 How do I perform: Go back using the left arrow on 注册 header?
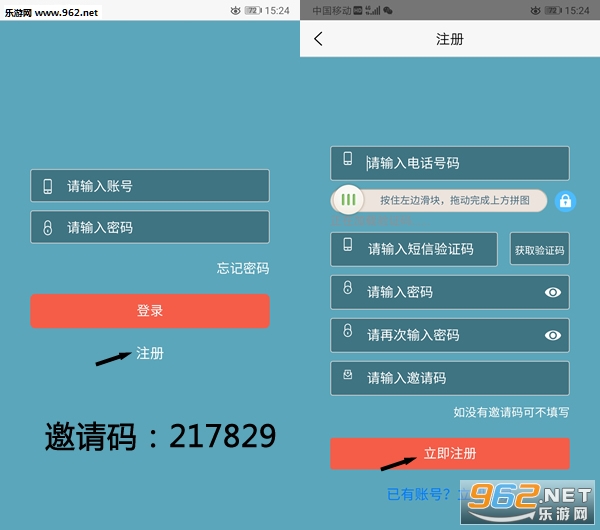click(x=318, y=39)
